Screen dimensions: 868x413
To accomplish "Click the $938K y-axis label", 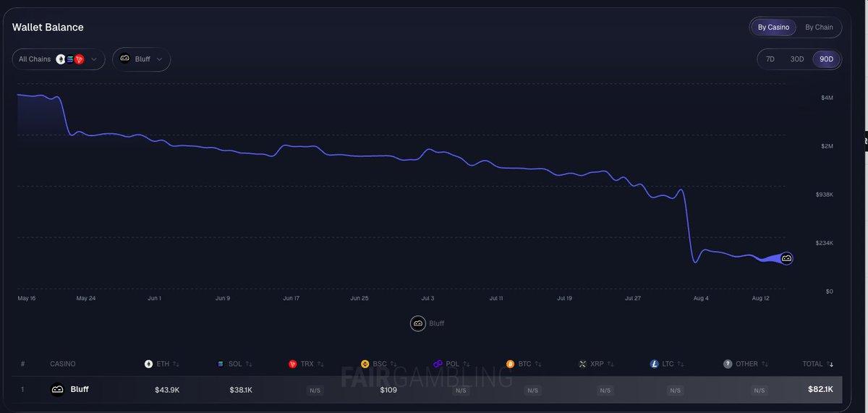I will 823,195.
